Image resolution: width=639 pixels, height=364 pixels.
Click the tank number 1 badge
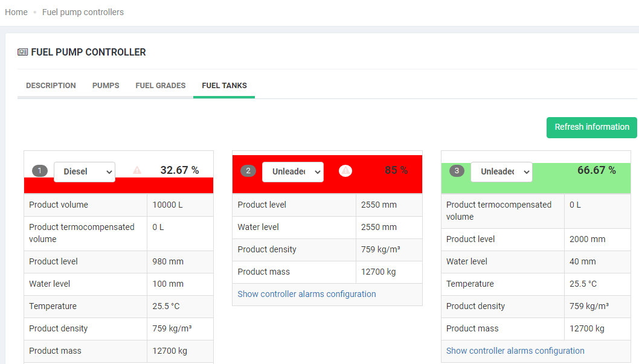click(40, 171)
